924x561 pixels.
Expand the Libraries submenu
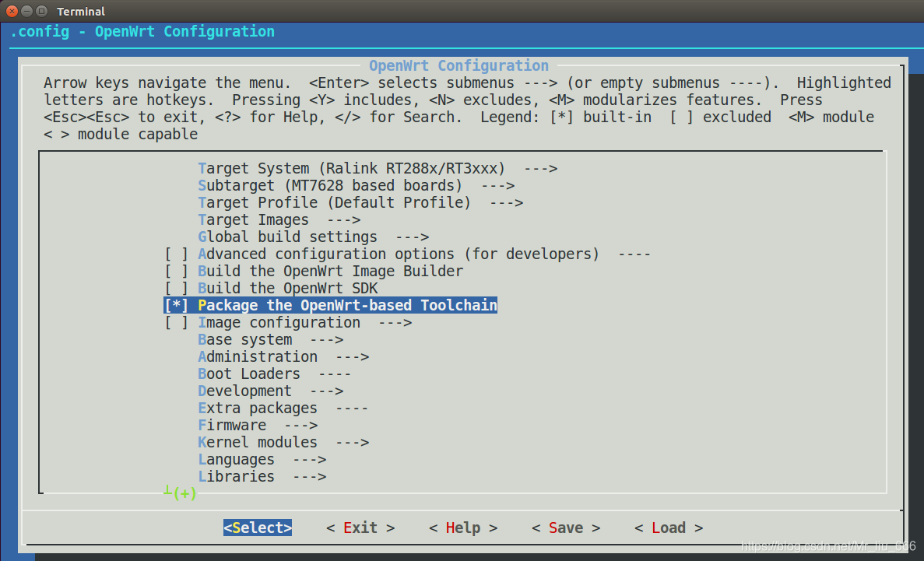pos(262,476)
